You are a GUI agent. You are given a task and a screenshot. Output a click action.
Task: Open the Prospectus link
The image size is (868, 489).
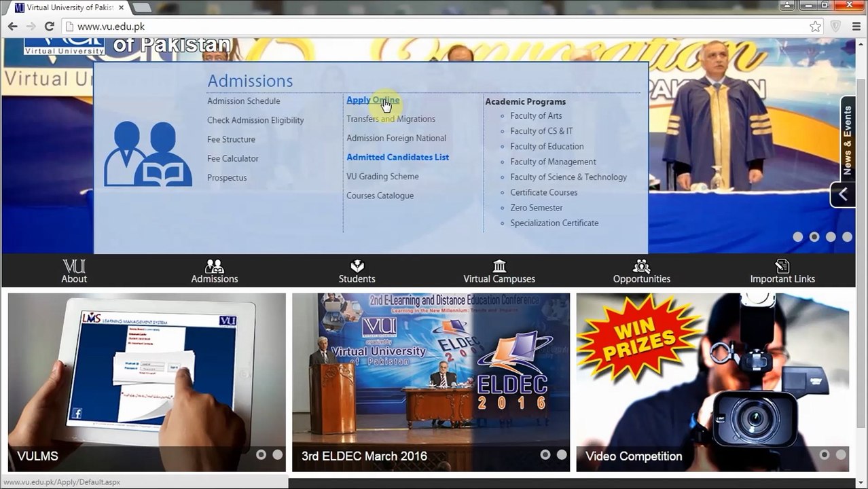click(227, 177)
